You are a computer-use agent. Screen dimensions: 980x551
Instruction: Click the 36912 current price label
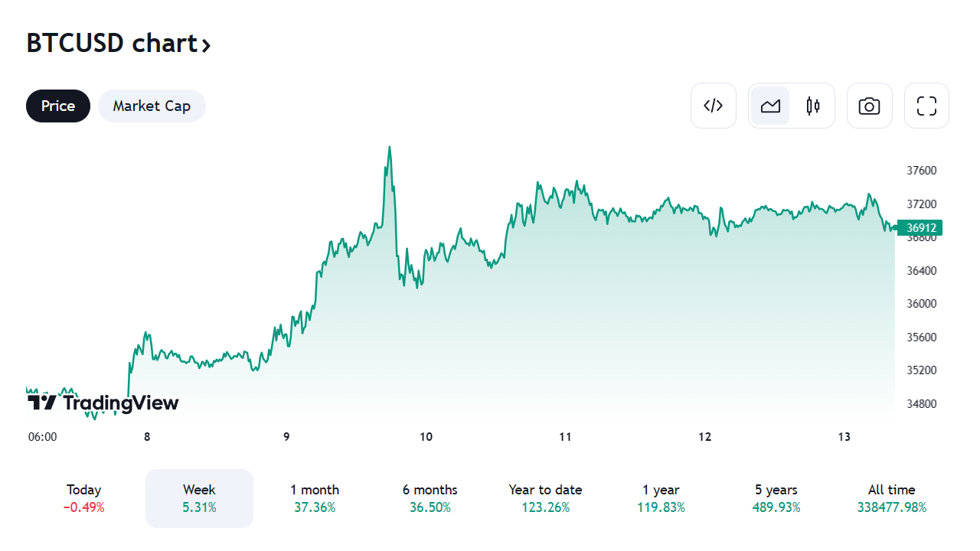pos(922,227)
